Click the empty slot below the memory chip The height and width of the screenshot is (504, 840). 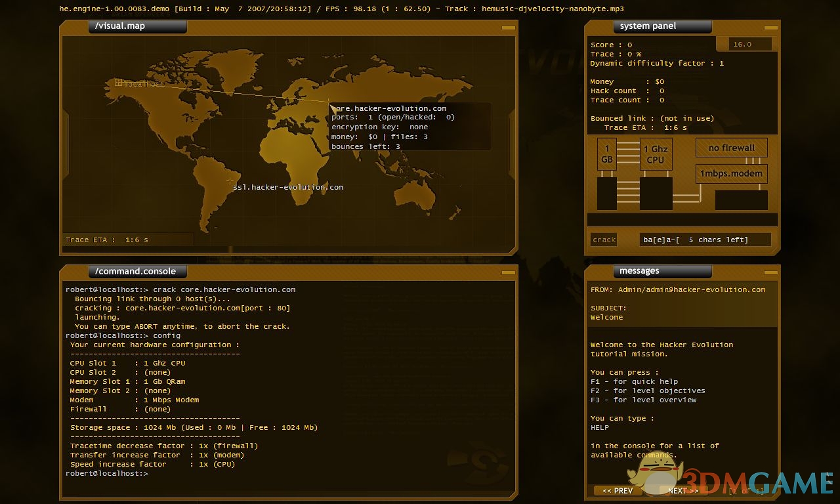click(x=607, y=194)
